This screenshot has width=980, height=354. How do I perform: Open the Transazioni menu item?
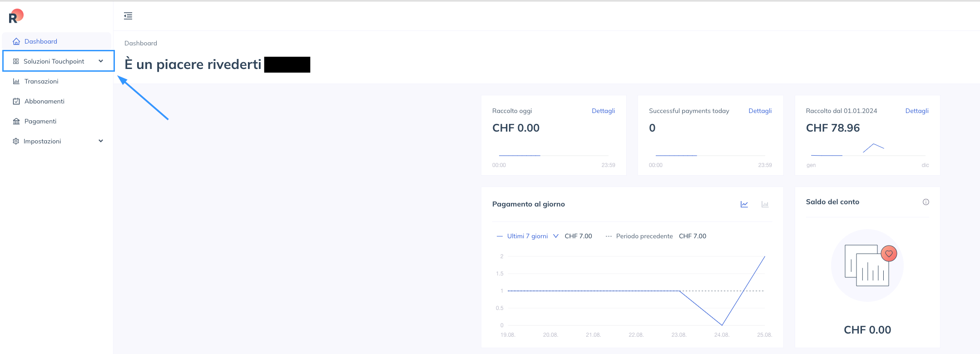tap(41, 81)
